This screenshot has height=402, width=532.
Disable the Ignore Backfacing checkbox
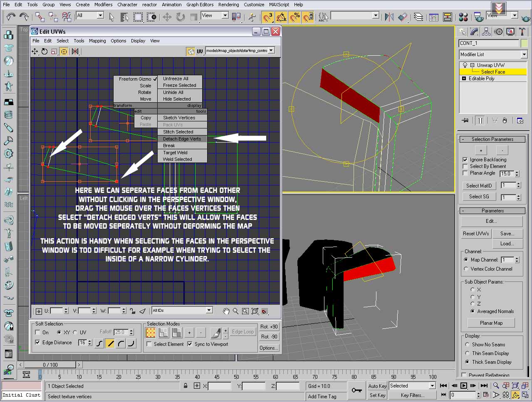point(465,160)
